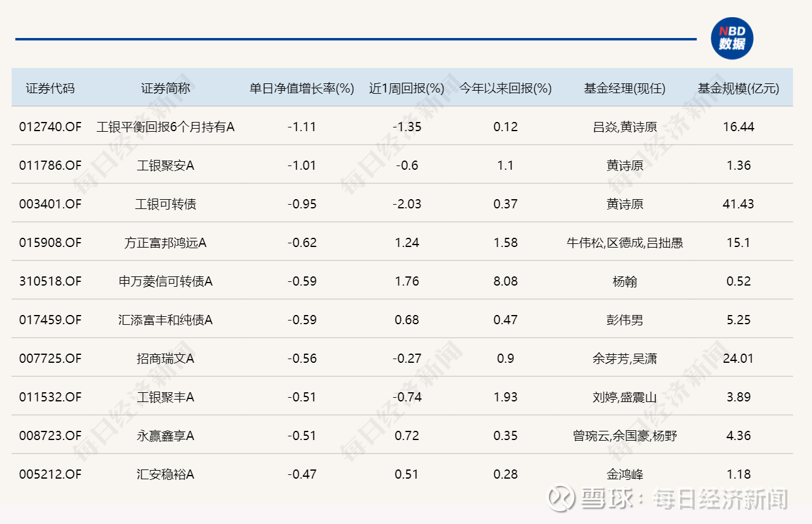
Task: Click weekly return value 1.76
Action: point(407,281)
